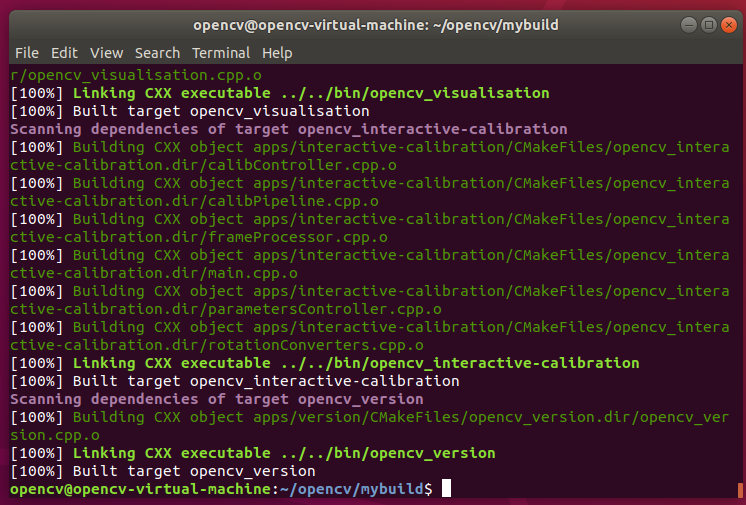Open the Search menu
746x505 pixels.
[157, 53]
